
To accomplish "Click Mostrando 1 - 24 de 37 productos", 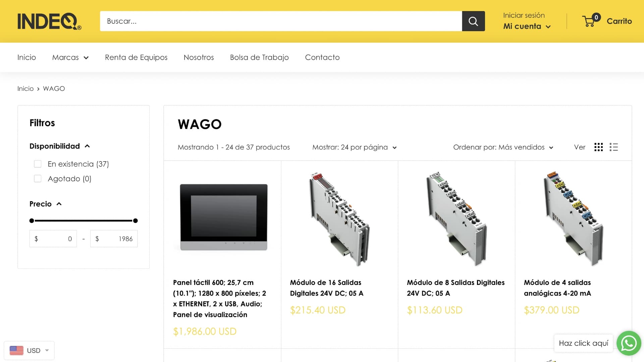I will 234,147.
